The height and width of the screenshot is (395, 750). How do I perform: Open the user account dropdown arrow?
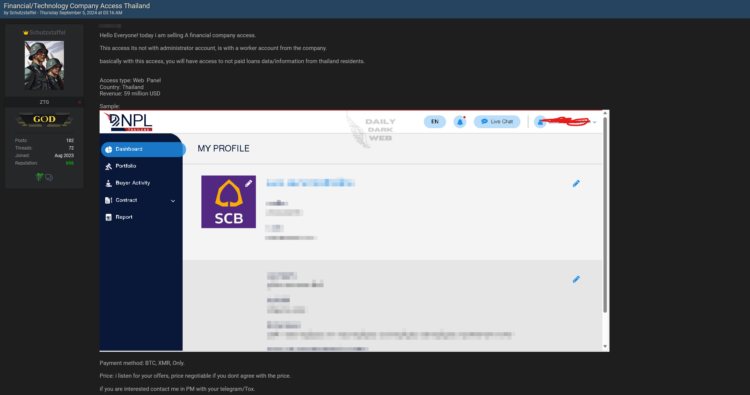tap(595, 122)
